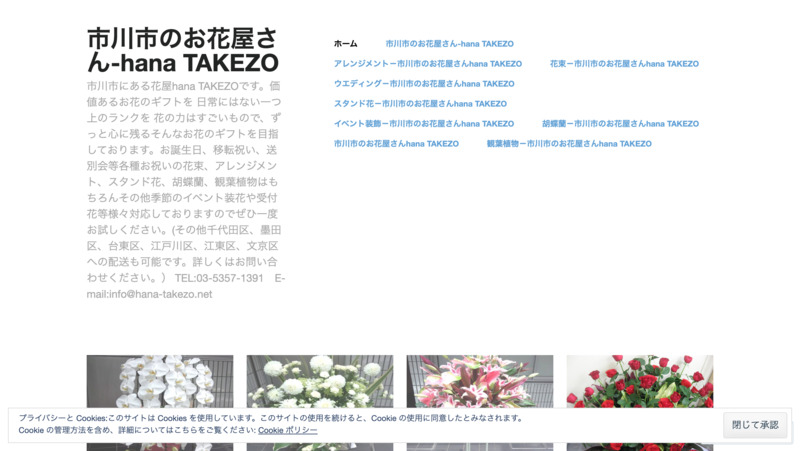Open the ウエディング page link
Viewport: 800px width, 451px height.
point(424,84)
